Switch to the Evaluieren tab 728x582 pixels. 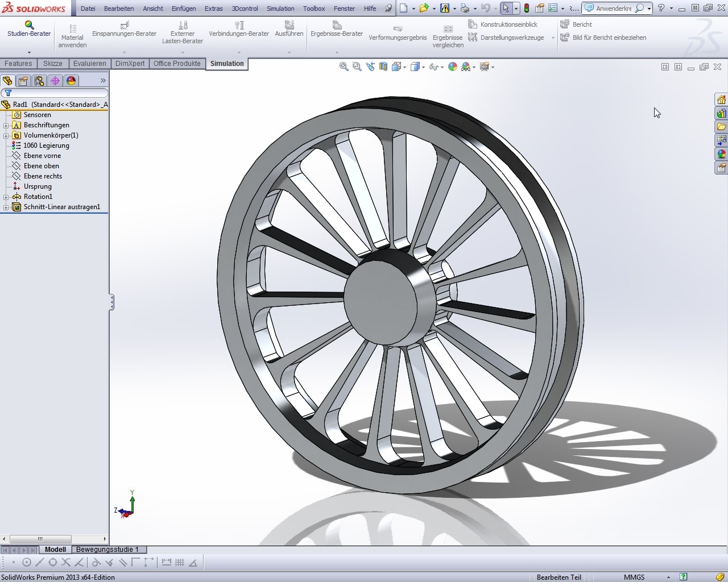pyautogui.click(x=89, y=64)
